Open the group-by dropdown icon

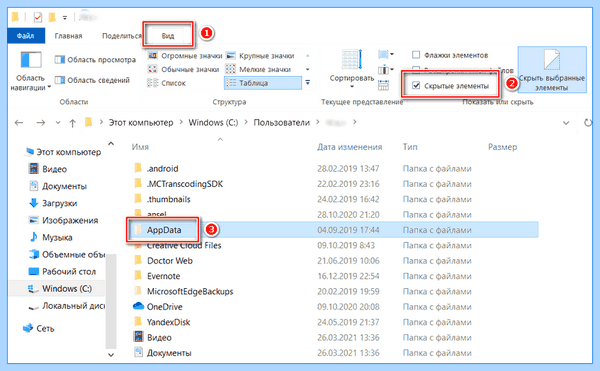[386, 55]
